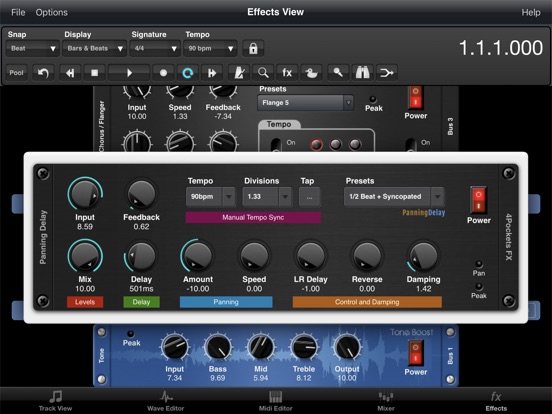Image resolution: width=552 pixels, height=414 pixels.
Task: Expand the Display Bars & Beats dropdown
Action: click(94, 48)
